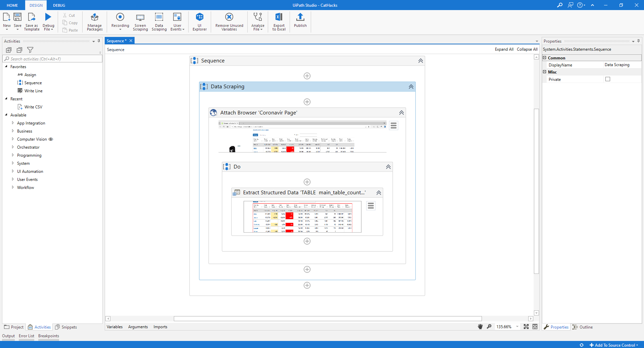Open UI Explorer
644x348 pixels.
200,22
